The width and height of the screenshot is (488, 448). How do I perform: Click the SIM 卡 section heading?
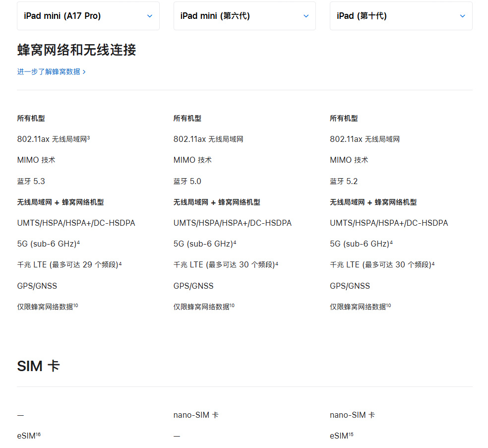pyautogui.click(x=38, y=366)
